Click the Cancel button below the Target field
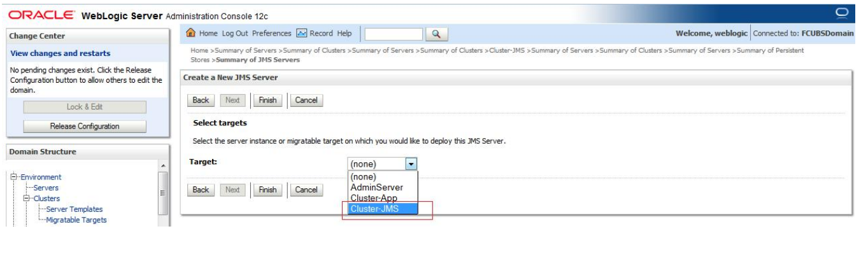Screen dimensions: 868x266 click(306, 190)
